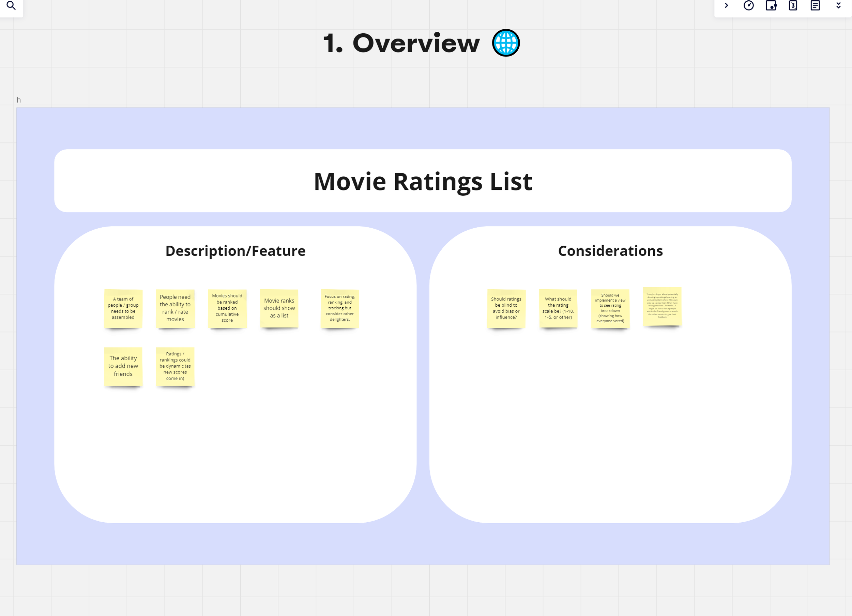The height and width of the screenshot is (616, 852).
Task: Click the globe emoji beside Overview
Action: pos(506,43)
